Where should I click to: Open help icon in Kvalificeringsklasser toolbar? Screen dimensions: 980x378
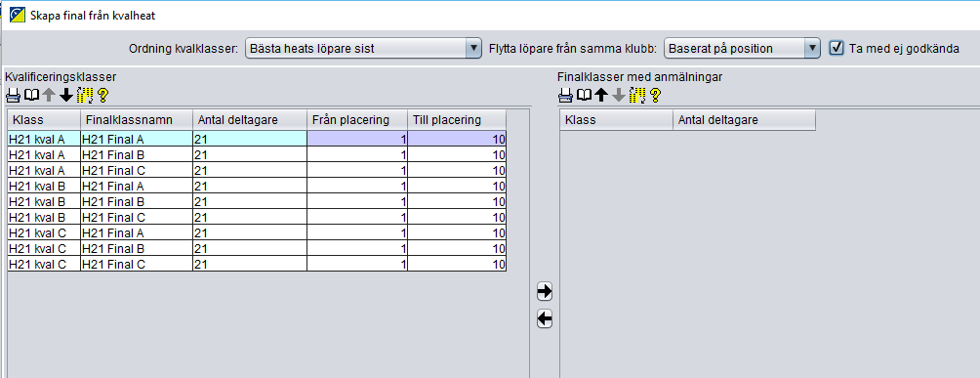point(102,95)
